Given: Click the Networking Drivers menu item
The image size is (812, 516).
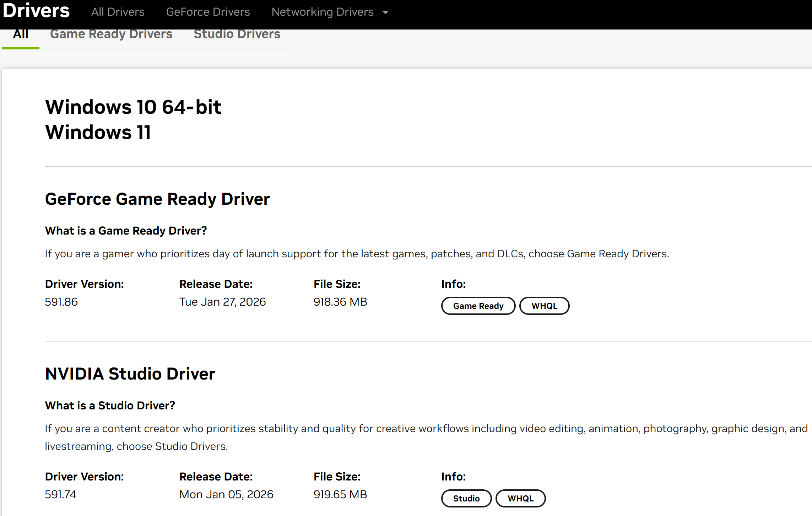Looking at the screenshot, I should [x=322, y=12].
